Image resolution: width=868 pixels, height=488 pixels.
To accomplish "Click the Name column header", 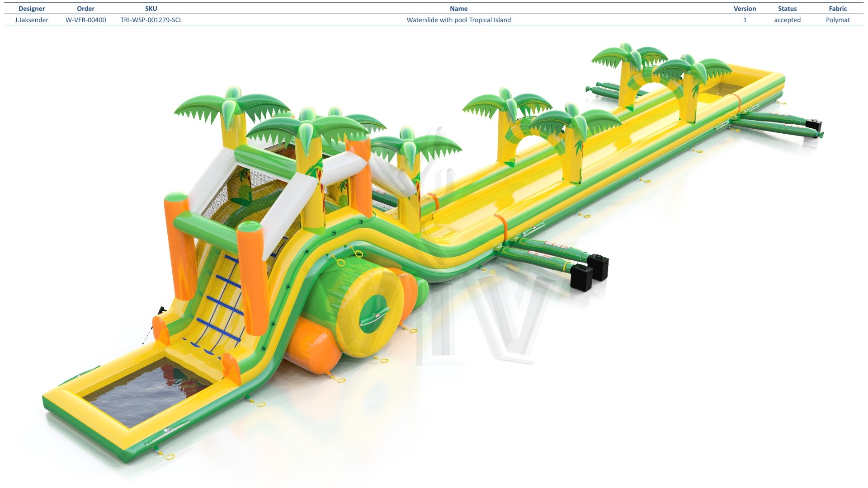I will point(458,9).
